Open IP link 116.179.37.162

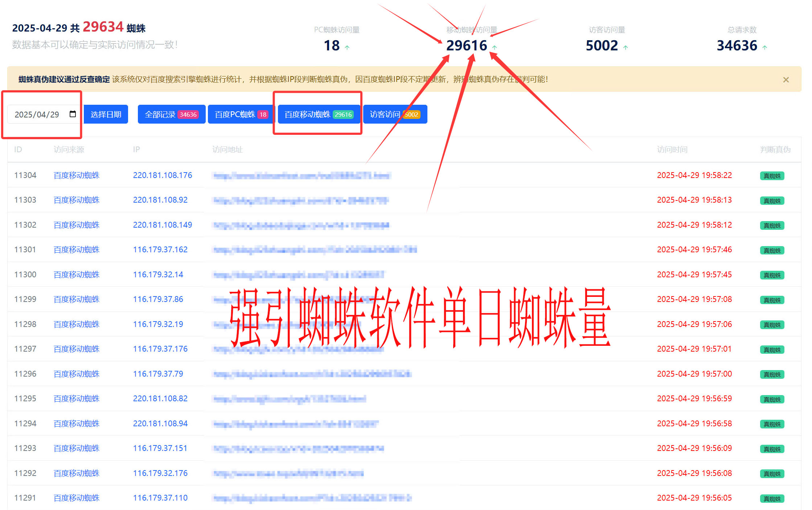pyautogui.click(x=160, y=250)
